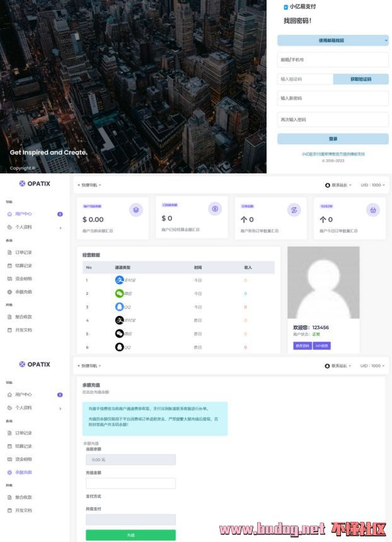Click the 登录 button on password recovery form
392x542 pixels.
tap(333, 139)
